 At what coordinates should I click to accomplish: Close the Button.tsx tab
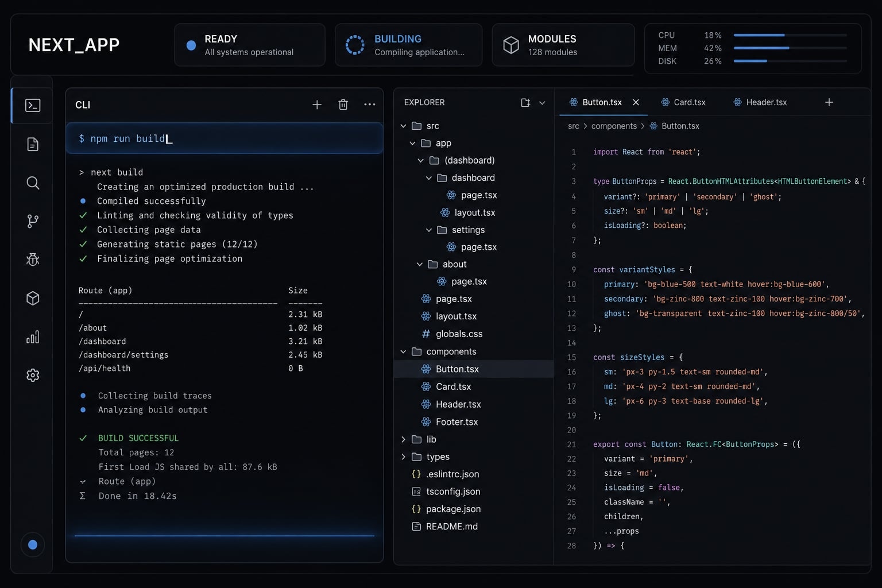(636, 102)
